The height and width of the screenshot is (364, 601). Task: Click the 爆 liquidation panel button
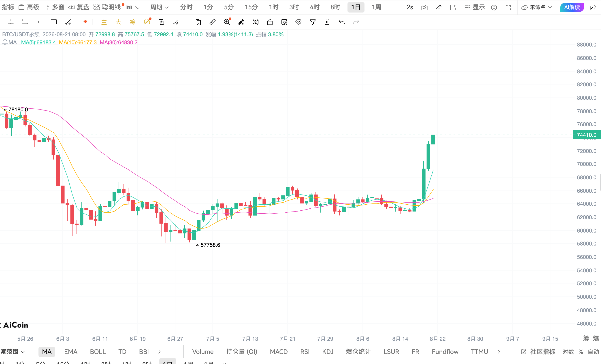point(596,339)
